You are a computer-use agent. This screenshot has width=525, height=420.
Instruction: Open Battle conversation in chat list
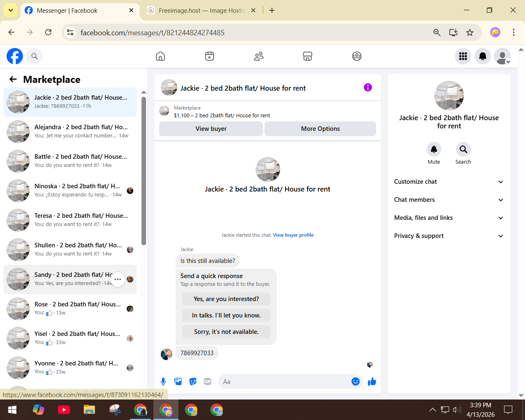coord(70,161)
